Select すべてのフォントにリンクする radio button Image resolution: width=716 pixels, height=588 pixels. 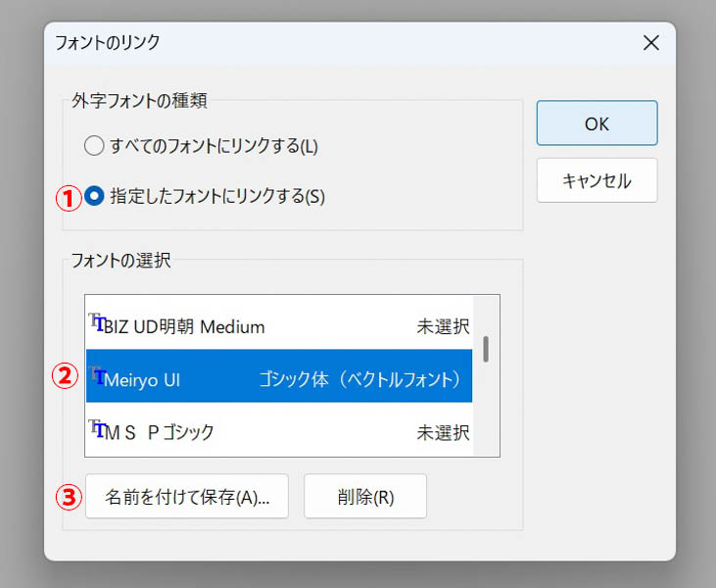[94, 146]
